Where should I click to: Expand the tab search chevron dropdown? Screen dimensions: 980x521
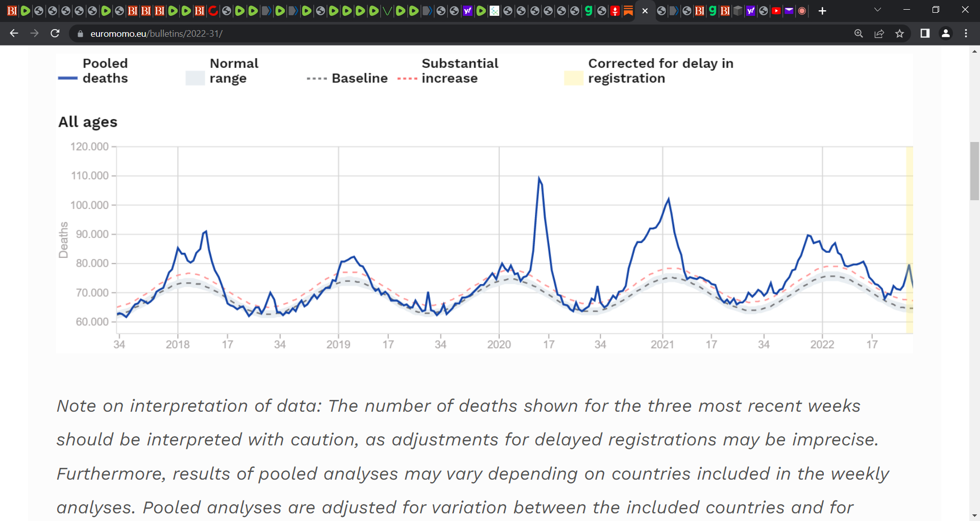[x=877, y=10]
